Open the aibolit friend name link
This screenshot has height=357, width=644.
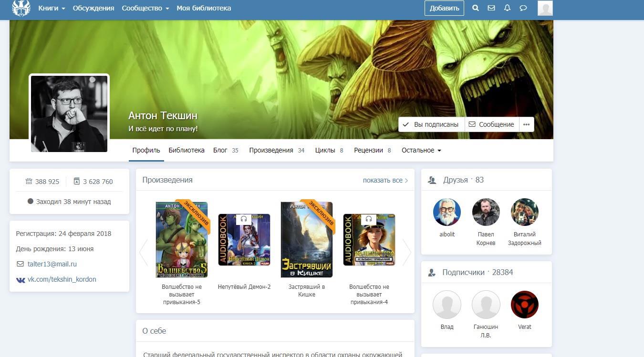(447, 235)
